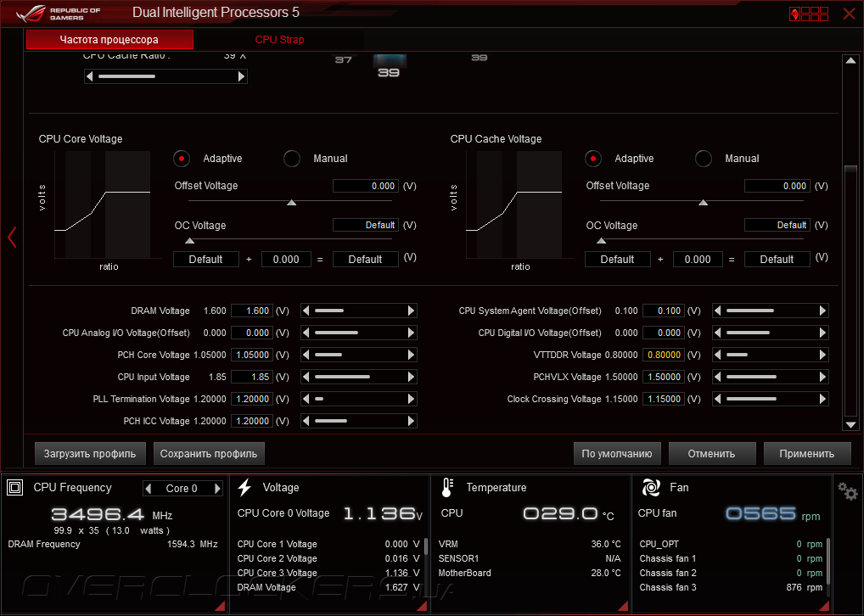
Task: Increase CPU System Agent Voltage right arrow
Action: (x=822, y=311)
